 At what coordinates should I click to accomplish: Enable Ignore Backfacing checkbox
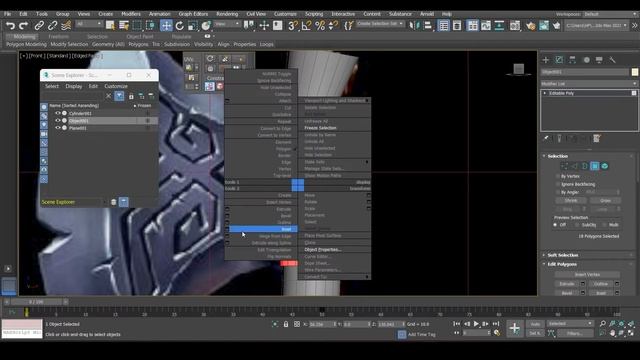pos(558,184)
